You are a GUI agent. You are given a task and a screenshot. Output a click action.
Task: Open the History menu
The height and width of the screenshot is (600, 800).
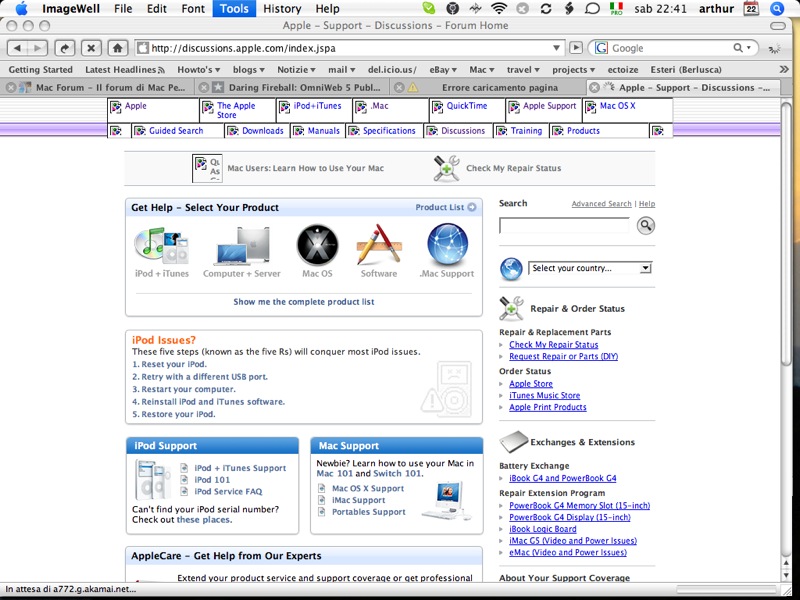tap(282, 9)
